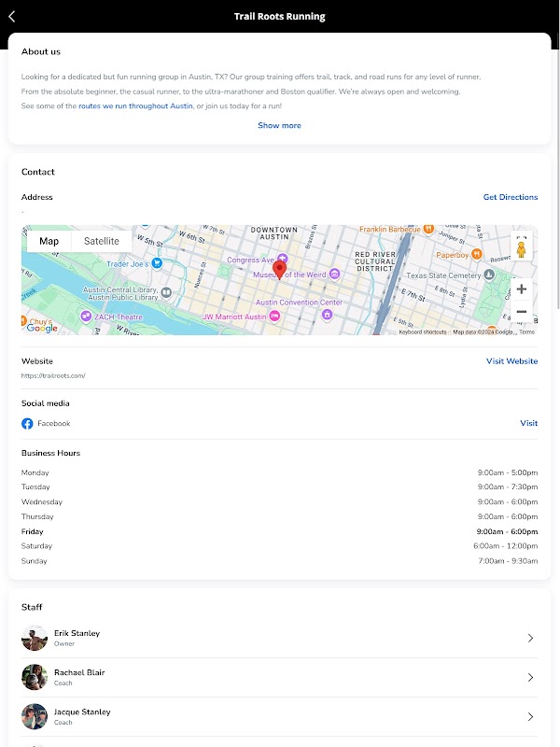Open Erik Stanley's profile chevron
This screenshot has height=747, width=560.
pos(530,638)
